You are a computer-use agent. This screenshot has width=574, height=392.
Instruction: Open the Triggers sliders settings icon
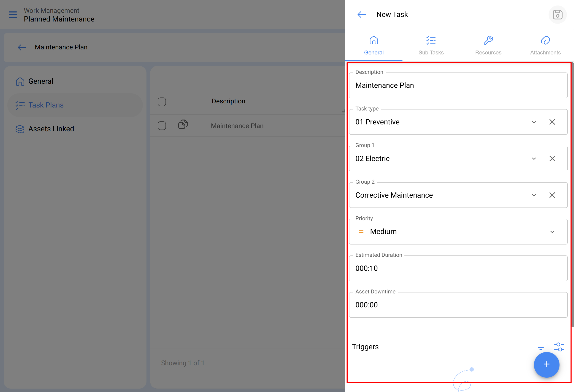click(559, 347)
